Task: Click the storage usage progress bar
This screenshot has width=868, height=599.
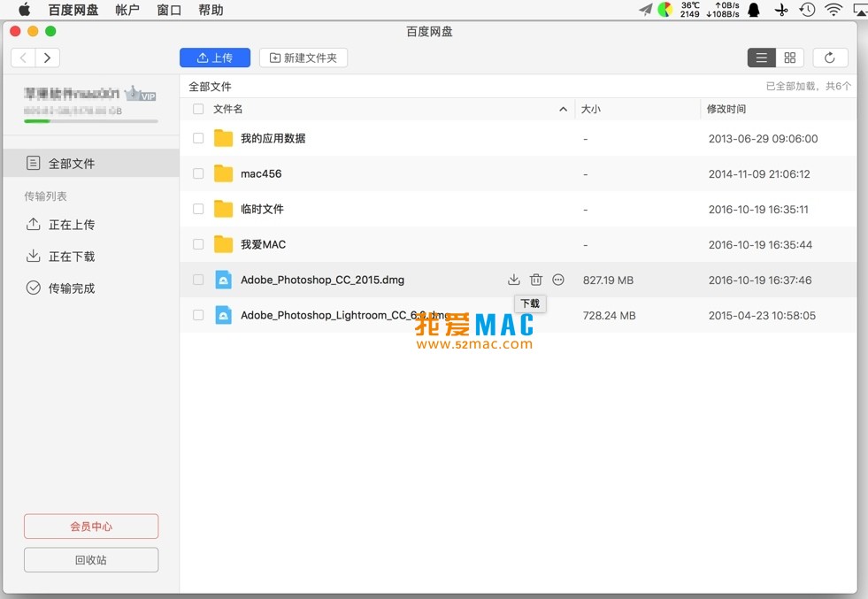Action: coord(91,121)
